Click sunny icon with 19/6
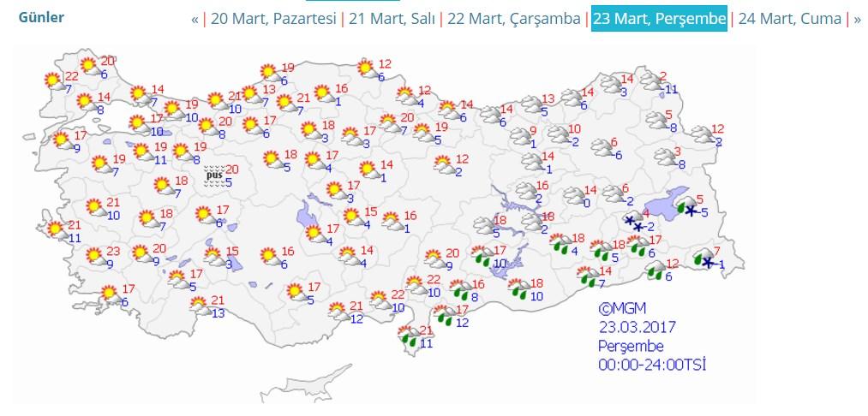 [271, 74]
